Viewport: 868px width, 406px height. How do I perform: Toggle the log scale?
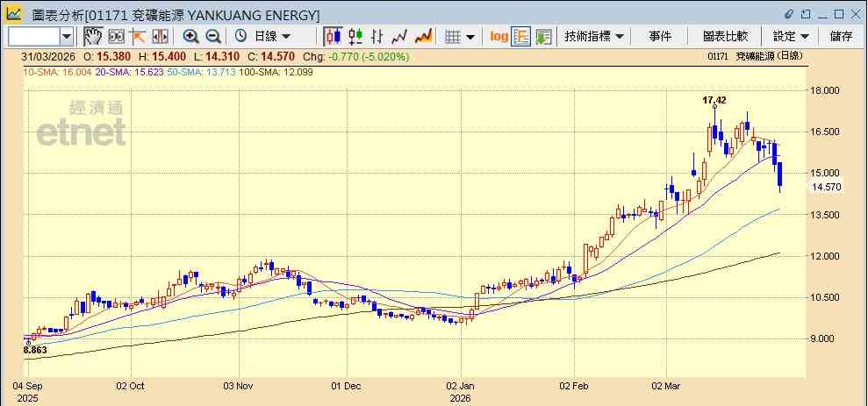[499, 37]
